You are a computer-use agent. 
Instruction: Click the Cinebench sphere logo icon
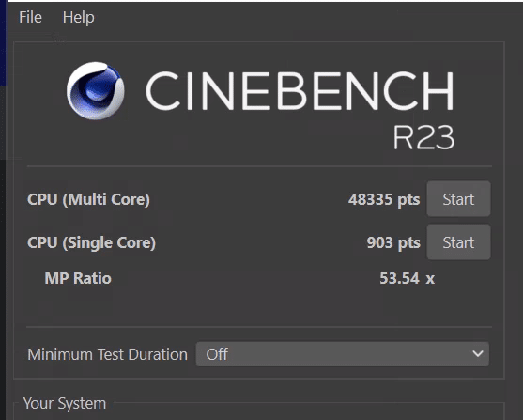coord(96,90)
